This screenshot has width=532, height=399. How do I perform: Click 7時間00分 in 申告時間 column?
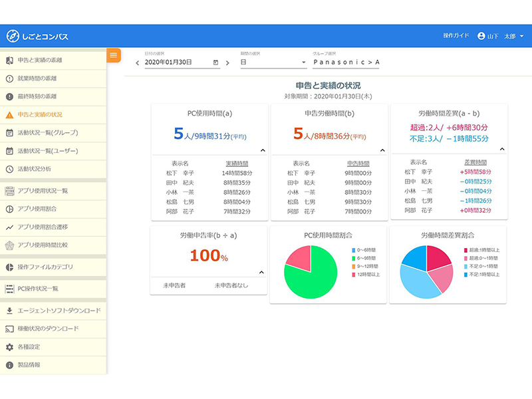tap(358, 211)
